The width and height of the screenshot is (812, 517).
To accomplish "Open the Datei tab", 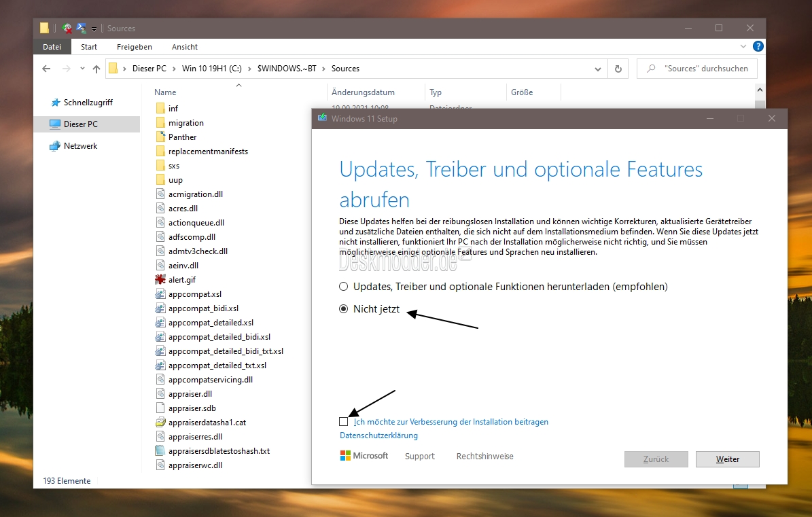I will click(x=52, y=47).
